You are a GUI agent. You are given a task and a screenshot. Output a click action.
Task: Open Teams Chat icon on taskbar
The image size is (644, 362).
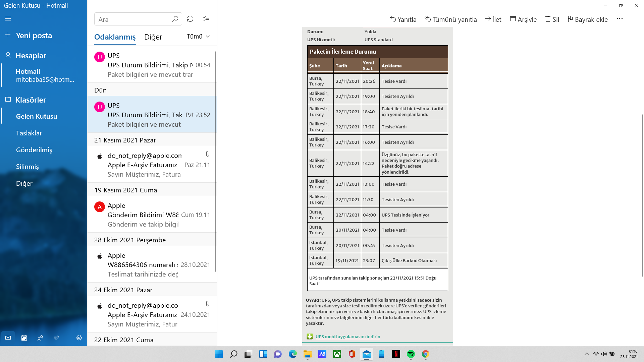click(x=278, y=354)
